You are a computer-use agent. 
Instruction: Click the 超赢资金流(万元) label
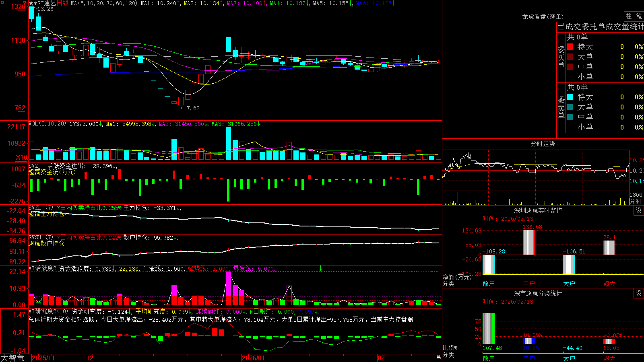coord(52,172)
